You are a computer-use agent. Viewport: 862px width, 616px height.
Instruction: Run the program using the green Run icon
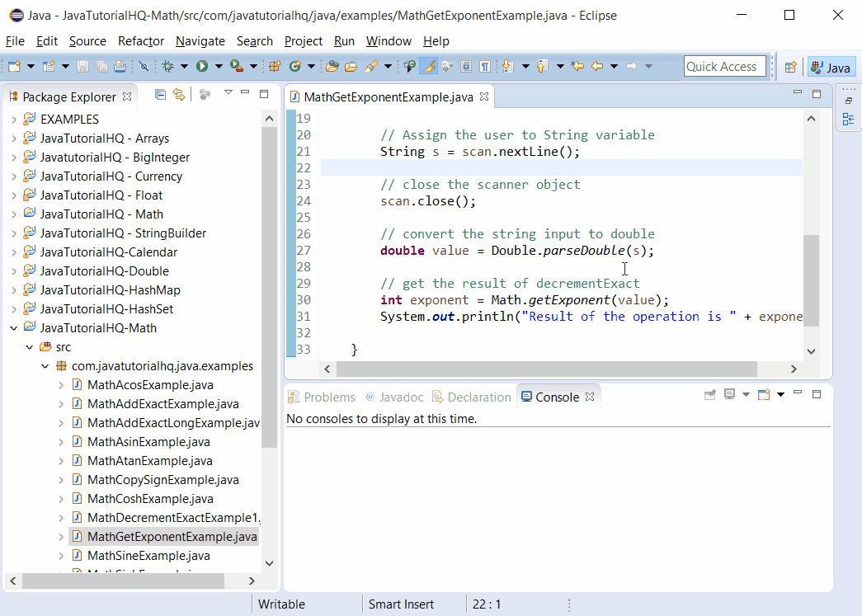pyautogui.click(x=202, y=66)
